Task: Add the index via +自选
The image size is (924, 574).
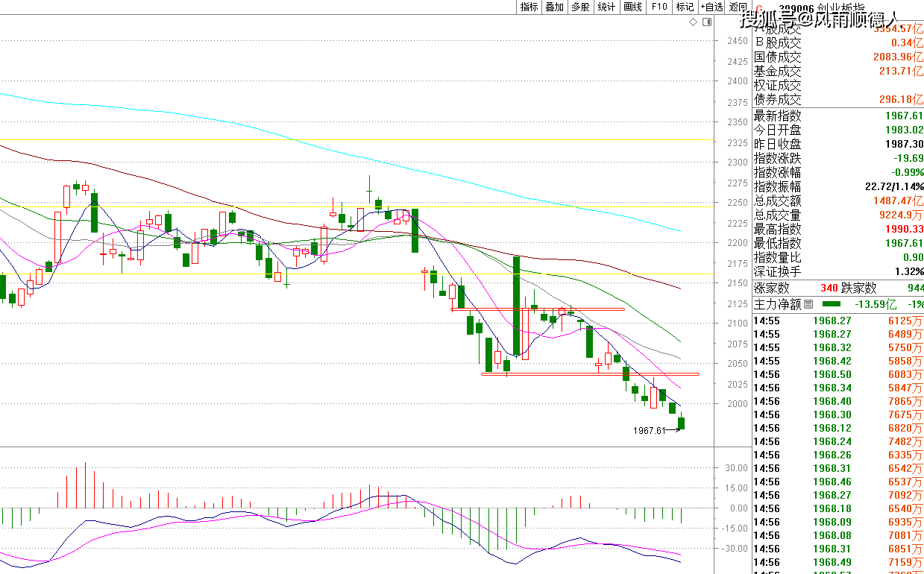Action: [x=711, y=7]
